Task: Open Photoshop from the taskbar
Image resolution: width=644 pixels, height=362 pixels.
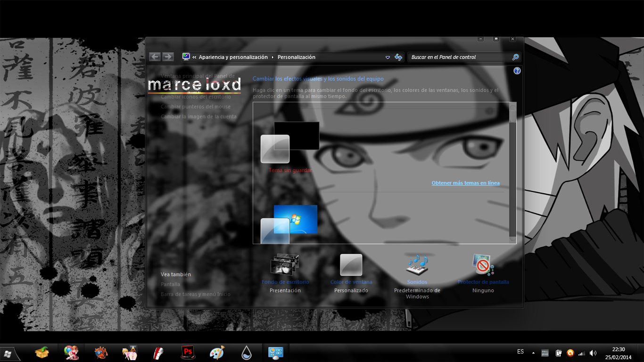Action: pos(188,352)
